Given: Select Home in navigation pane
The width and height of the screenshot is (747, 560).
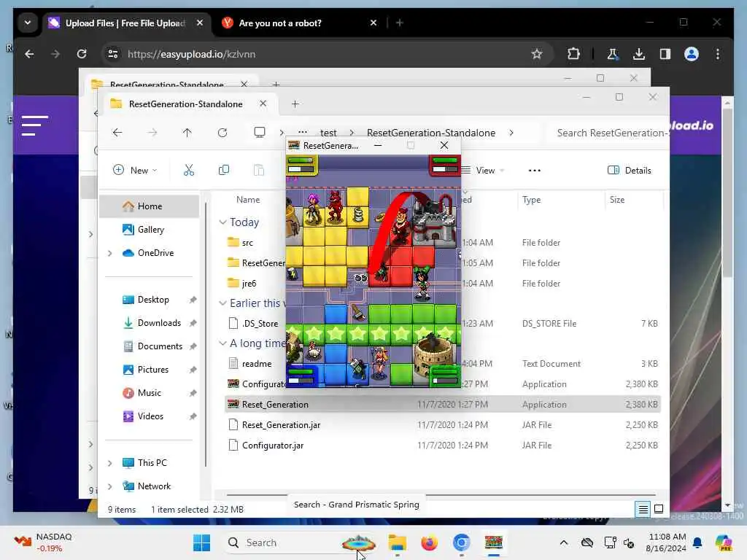Looking at the screenshot, I should [x=149, y=206].
